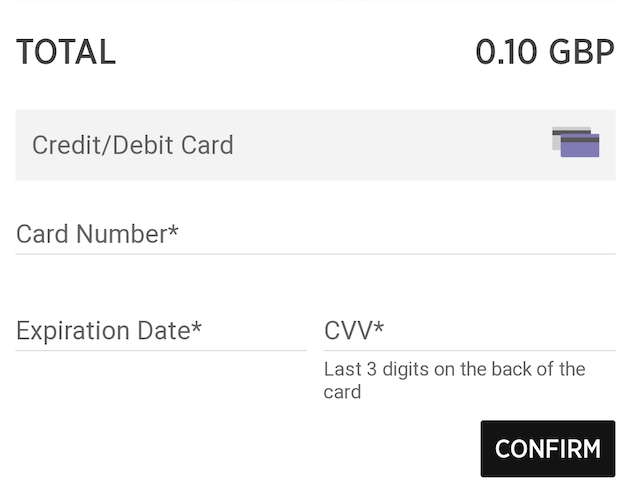The image size is (628, 496).
Task: Click the Credit/Debit Card label text
Action: point(133,145)
